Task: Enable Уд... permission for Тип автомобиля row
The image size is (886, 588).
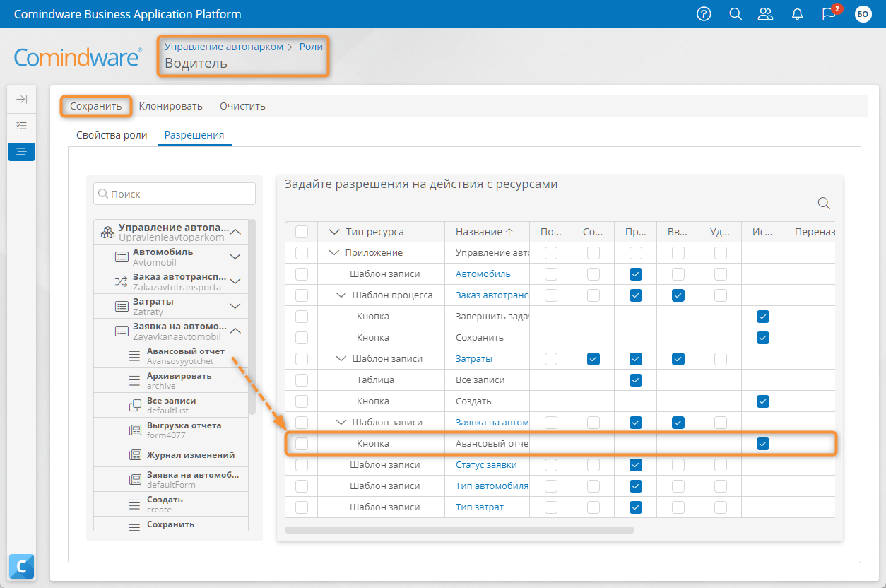Action: coord(721,486)
